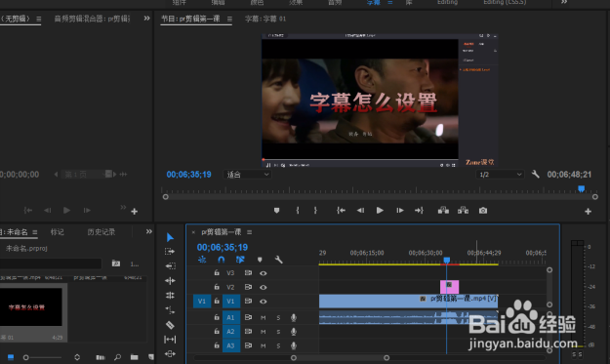Click sort icons button in project panel
Screen dimensions: 610x364
click(77, 357)
